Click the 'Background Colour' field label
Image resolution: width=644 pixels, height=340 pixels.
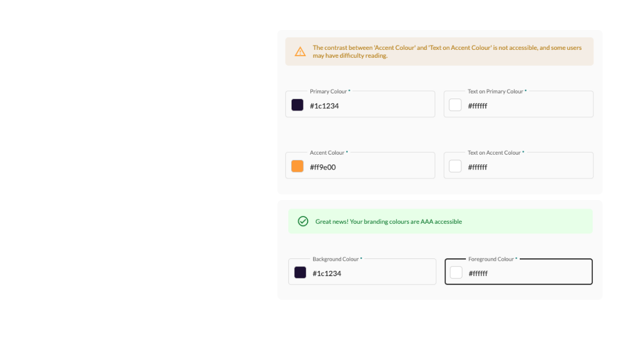(x=335, y=259)
